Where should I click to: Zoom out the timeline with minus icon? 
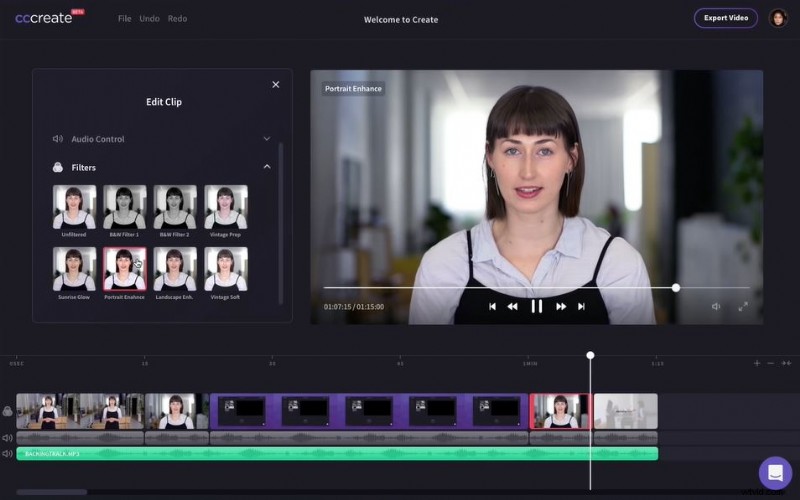[x=770, y=363]
